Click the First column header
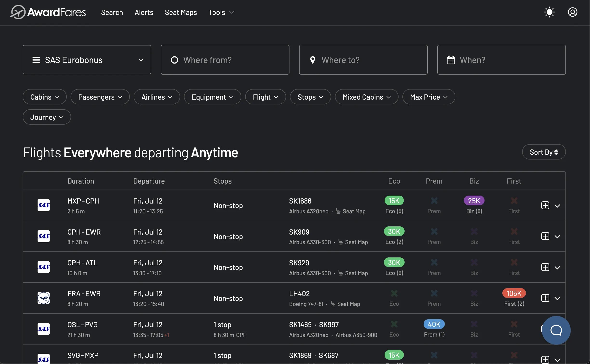Image resolution: width=590 pixels, height=364 pixels. coord(514,181)
